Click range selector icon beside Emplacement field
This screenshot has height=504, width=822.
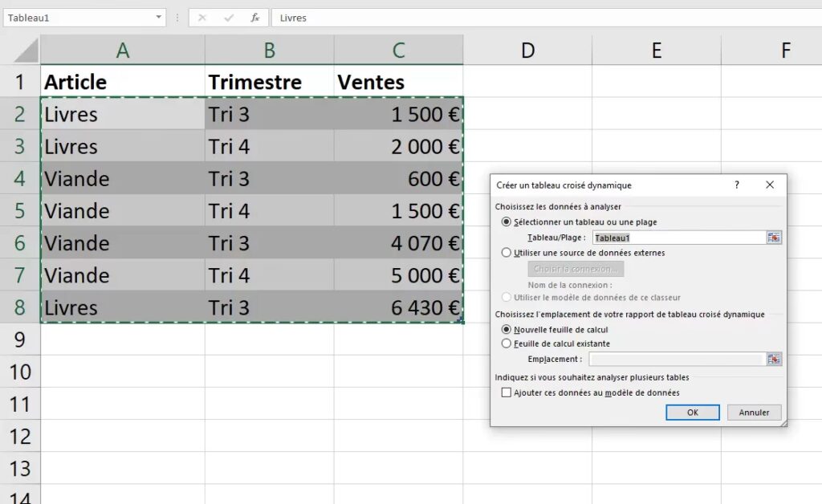[774, 360]
